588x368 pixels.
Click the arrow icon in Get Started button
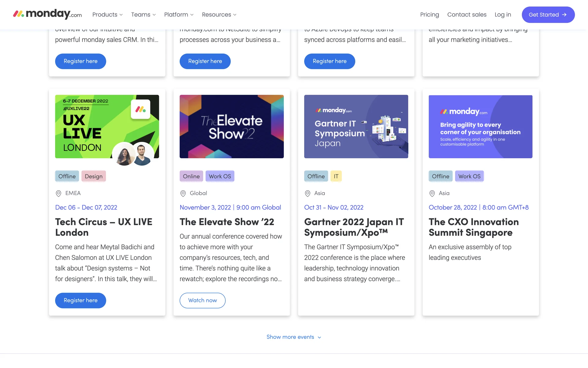point(564,15)
